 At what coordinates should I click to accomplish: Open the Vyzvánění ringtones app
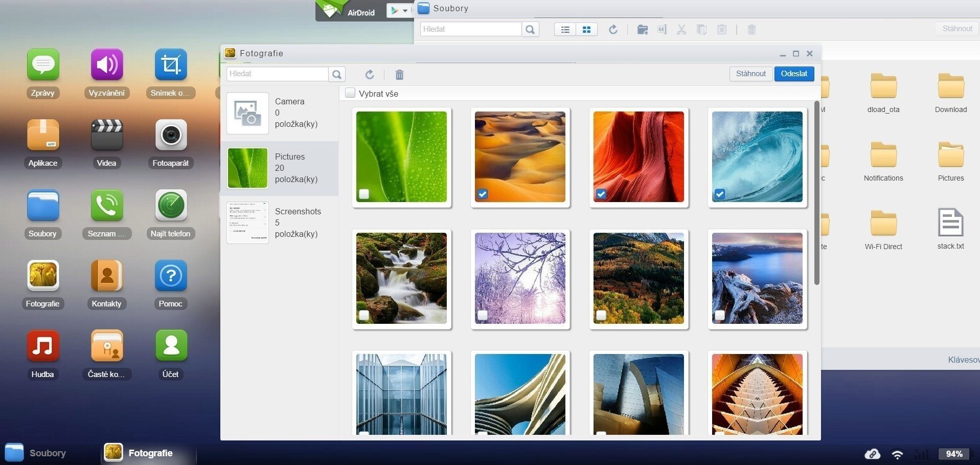107,65
